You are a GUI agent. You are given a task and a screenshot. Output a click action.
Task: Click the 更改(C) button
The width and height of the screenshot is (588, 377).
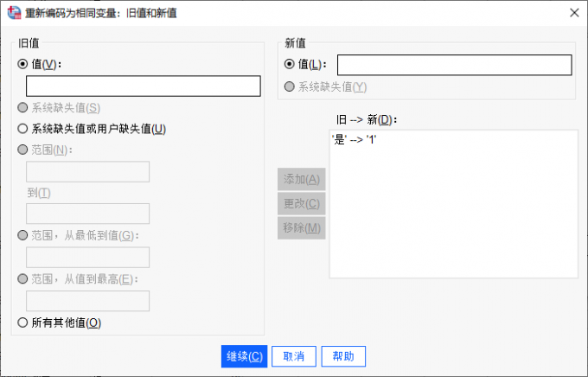(302, 204)
